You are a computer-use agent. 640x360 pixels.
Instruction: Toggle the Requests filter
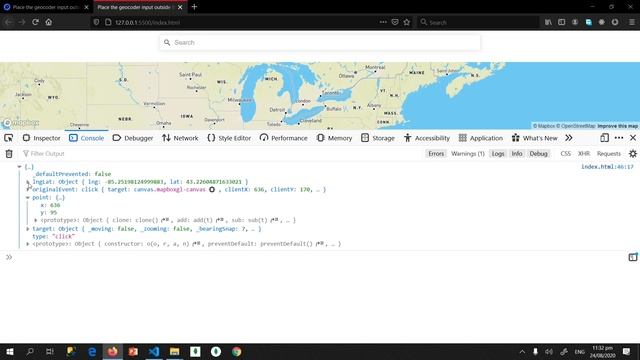tap(609, 153)
